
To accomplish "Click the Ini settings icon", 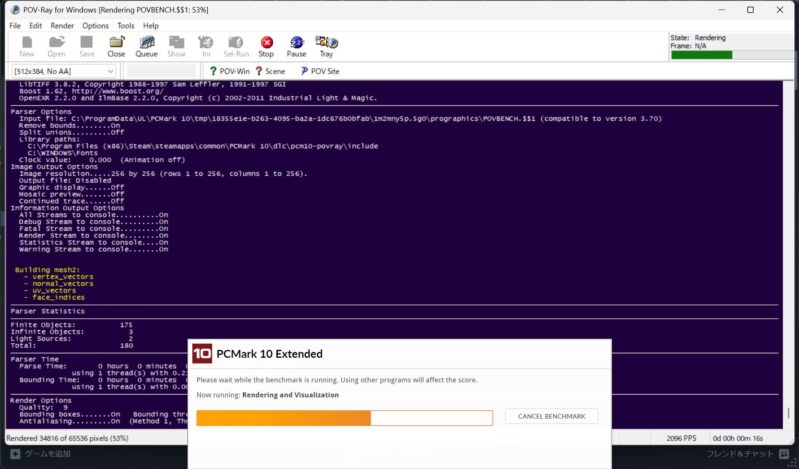I will coord(206,46).
